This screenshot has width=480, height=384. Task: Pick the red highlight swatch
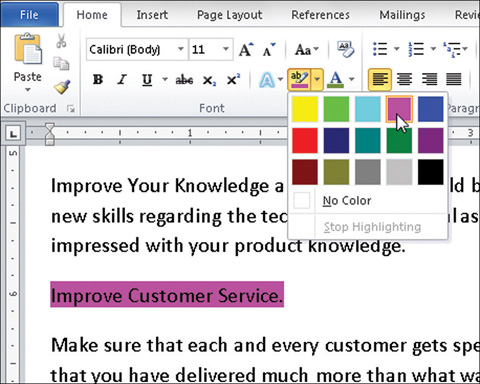coord(305,141)
